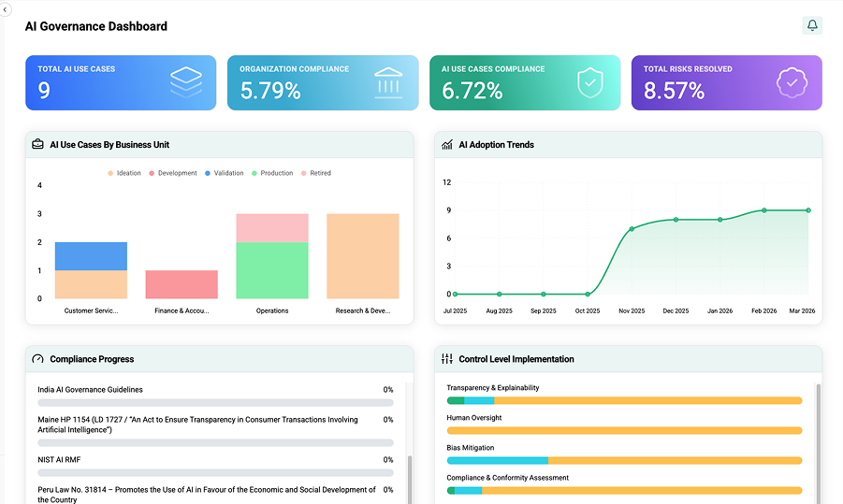
Task: Hide the Production series via legend
Action: pyautogui.click(x=271, y=173)
